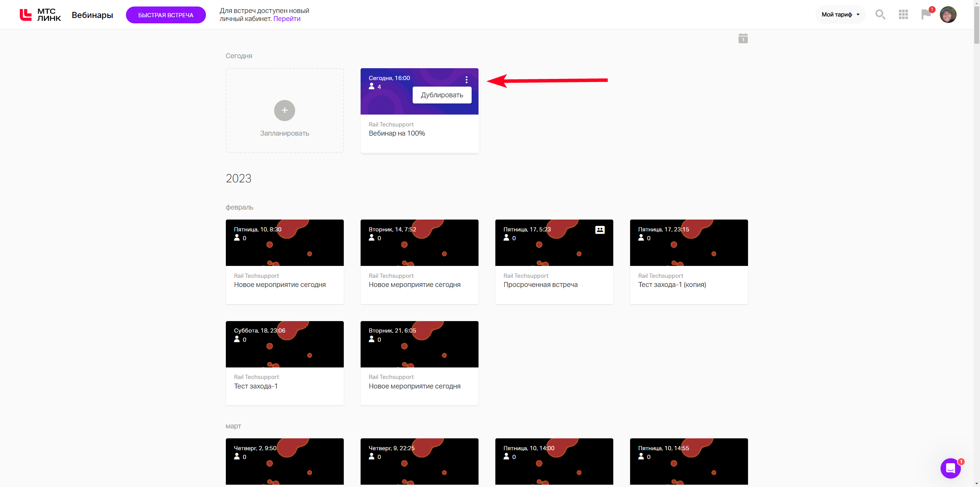
Task: Open Тест захода-1 (копия) event
Action: click(689, 262)
